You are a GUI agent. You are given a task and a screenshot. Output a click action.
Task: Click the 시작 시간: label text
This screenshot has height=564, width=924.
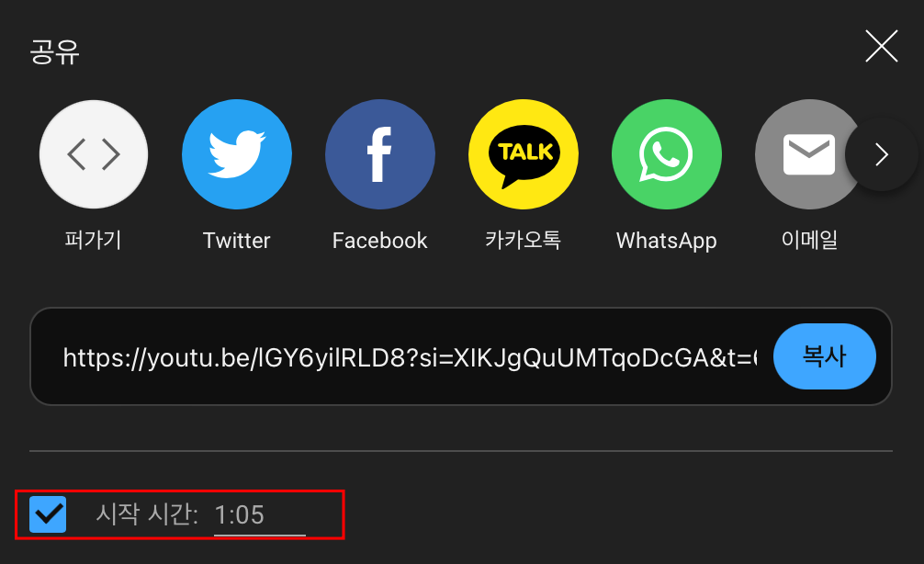click(147, 514)
